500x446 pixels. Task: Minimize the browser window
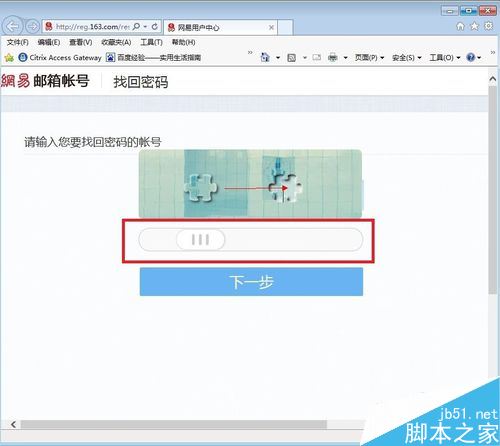[x=450, y=11]
